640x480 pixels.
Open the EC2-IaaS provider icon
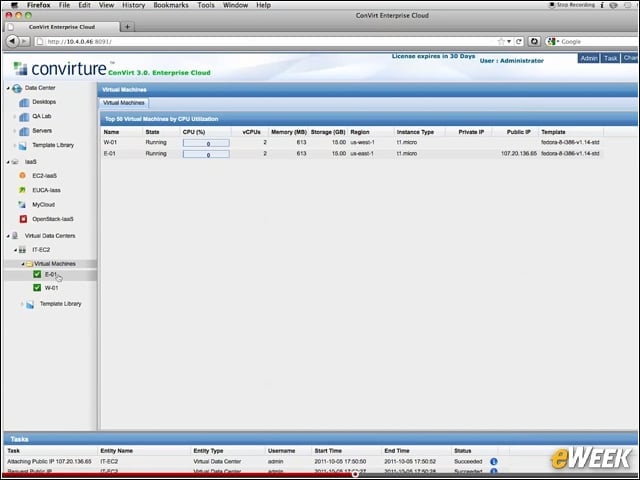point(22,176)
